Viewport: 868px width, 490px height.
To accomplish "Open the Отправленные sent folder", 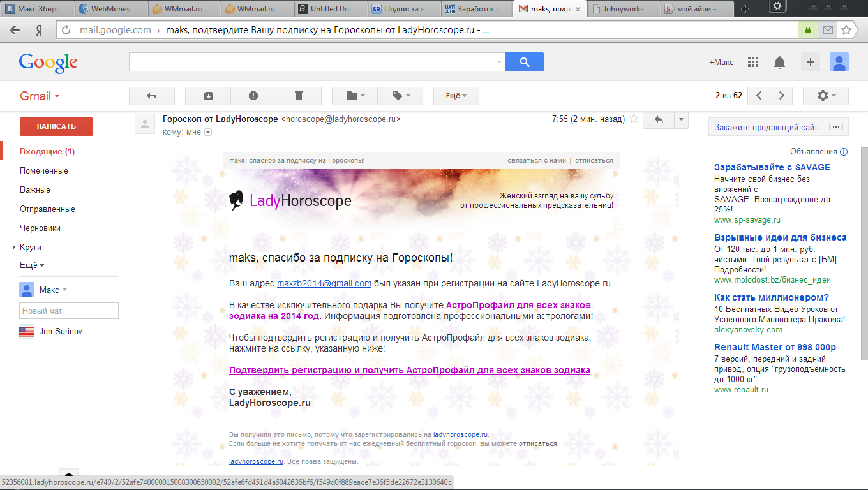I will coord(47,209).
